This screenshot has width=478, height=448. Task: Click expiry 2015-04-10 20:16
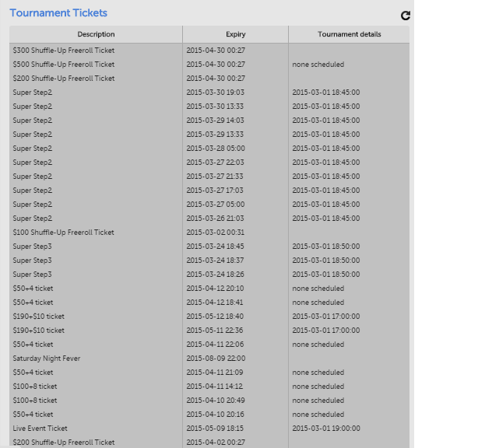[x=215, y=415]
